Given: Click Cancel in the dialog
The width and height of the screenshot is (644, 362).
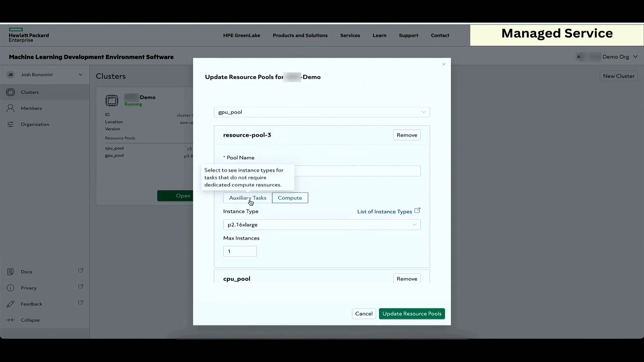Looking at the screenshot, I should pos(364,313).
